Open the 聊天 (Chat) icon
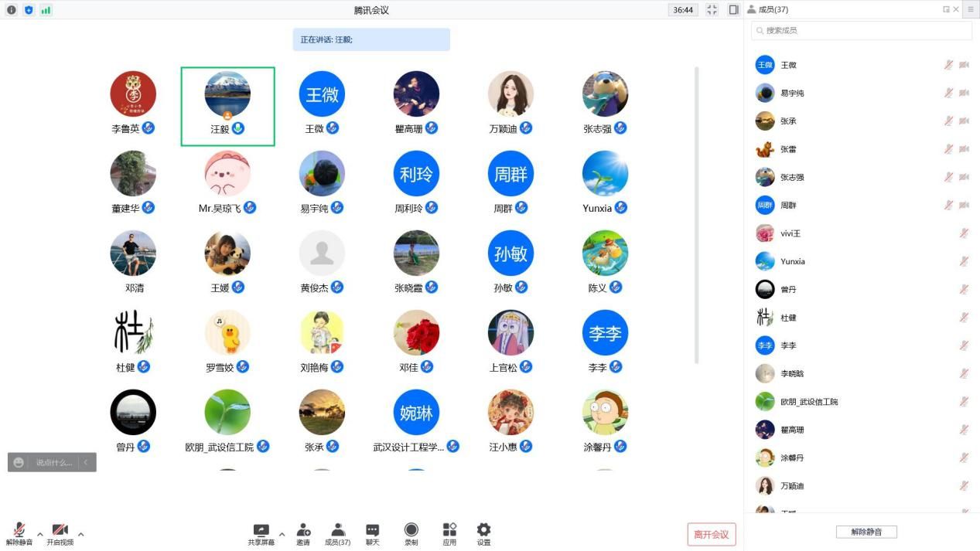This screenshot has width=980, height=551. pos(372,530)
